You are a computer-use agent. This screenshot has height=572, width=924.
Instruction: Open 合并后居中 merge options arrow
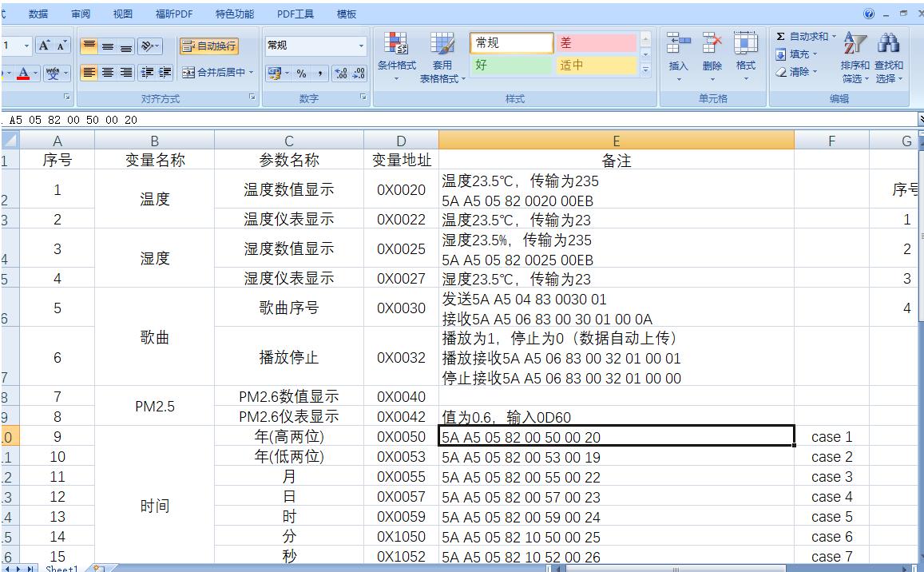coord(251,73)
